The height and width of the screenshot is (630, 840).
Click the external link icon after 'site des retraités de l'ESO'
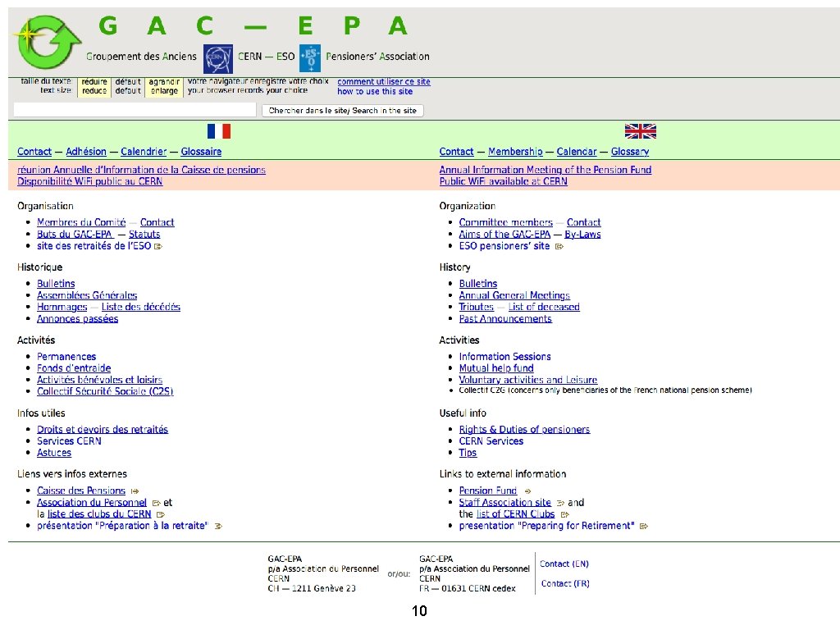[158, 246]
